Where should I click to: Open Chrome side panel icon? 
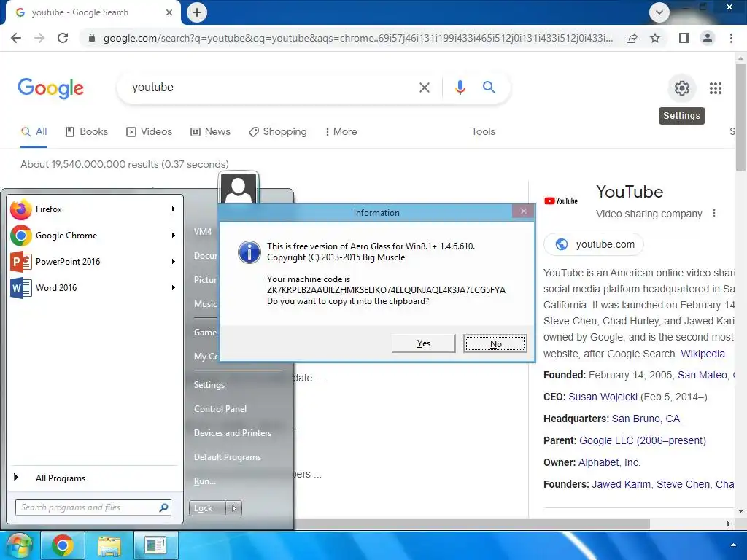pyautogui.click(x=684, y=38)
